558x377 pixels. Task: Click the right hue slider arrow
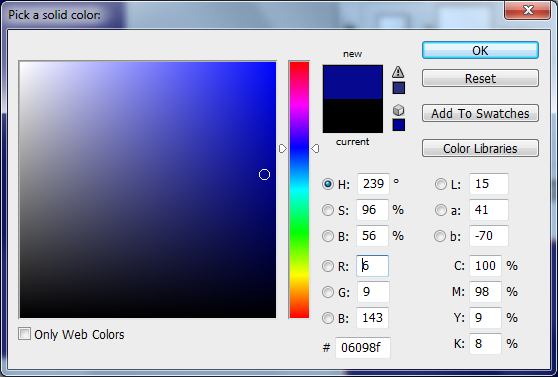[x=315, y=148]
